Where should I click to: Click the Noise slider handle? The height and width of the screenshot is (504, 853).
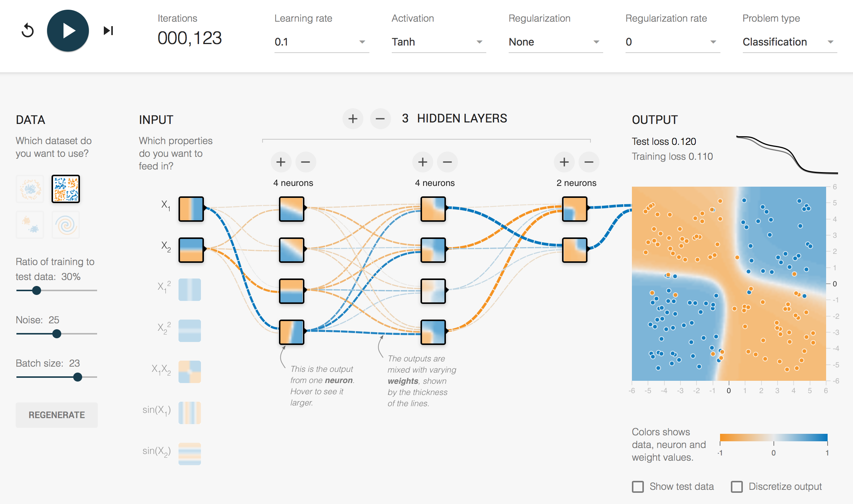point(57,334)
